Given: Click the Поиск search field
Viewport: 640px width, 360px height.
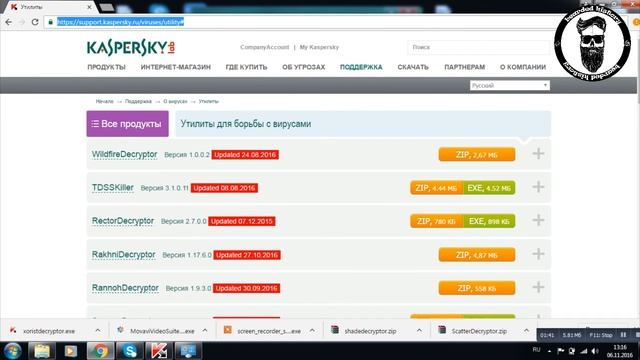Looking at the screenshot, I should tap(478, 47).
